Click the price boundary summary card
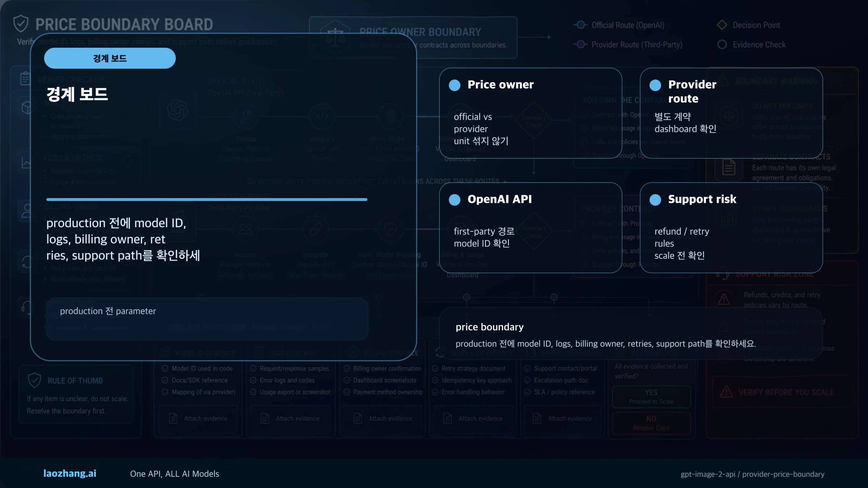The width and height of the screenshot is (868, 488). (631, 333)
